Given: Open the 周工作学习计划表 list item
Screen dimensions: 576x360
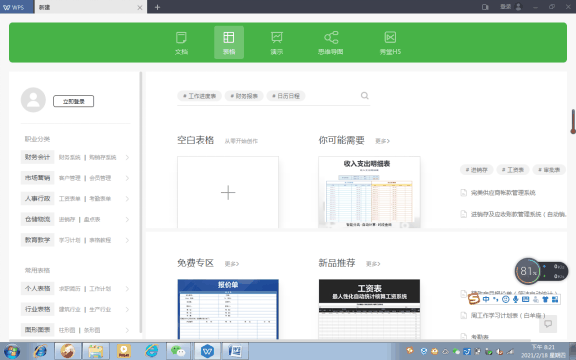Looking at the screenshot, I should [503, 315].
